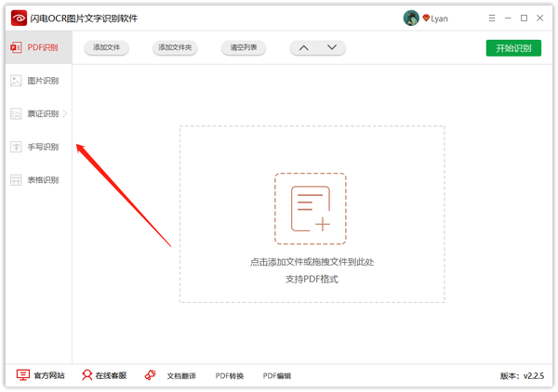The height and width of the screenshot is (392, 558).
Task: Select 票证识别 in the sidebar
Action: [x=39, y=113]
